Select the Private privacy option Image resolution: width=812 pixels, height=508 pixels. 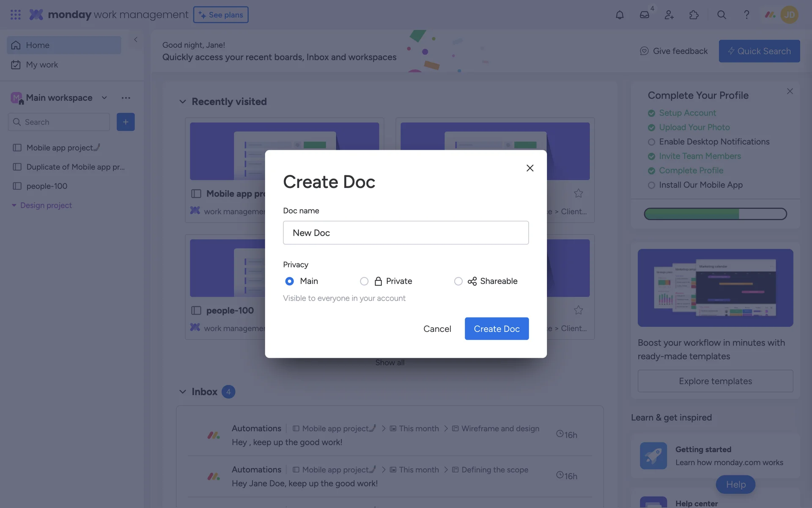(364, 281)
